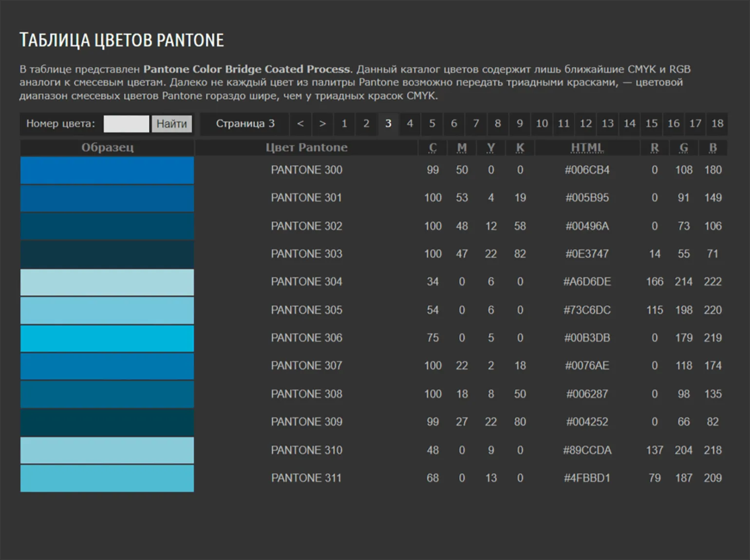Click the Найти search button
This screenshot has height=560, width=750.
pyautogui.click(x=171, y=124)
